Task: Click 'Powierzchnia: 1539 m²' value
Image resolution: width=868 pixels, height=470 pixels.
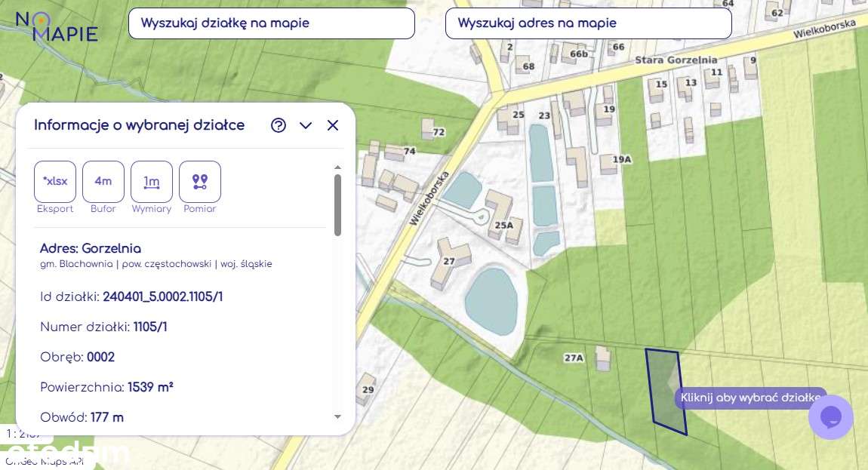Action: (150, 387)
